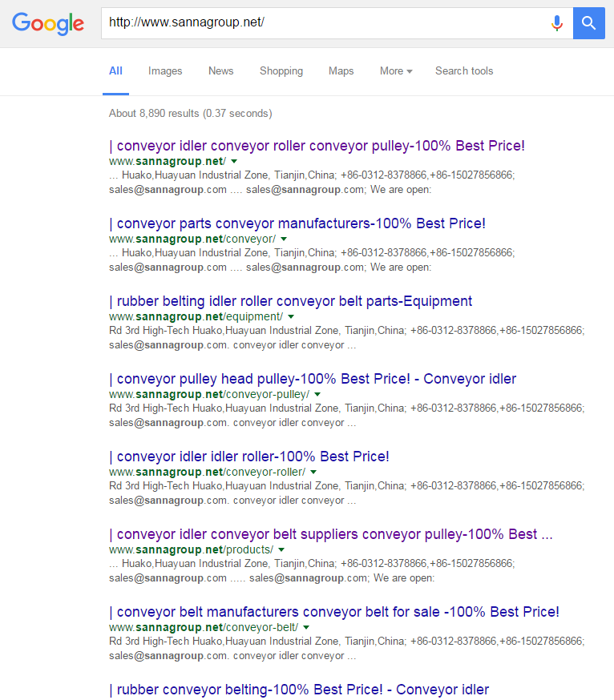This screenshot has width=614, height=700.
Task: Click the www.sannagroup.net/conveyor-roller/ green URL
Action: tap(208, 472)
